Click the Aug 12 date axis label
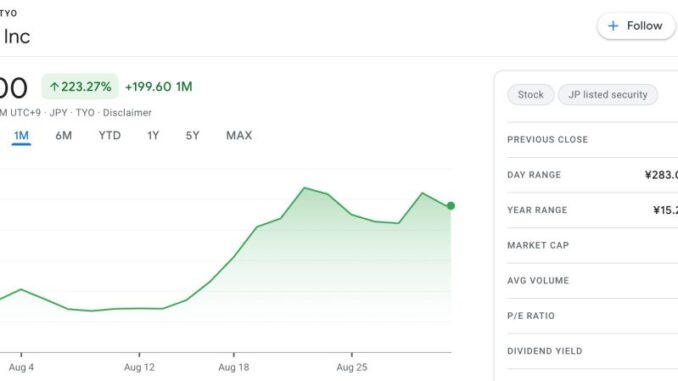Screen dimensions: 678x381 [x=139, y=367]
